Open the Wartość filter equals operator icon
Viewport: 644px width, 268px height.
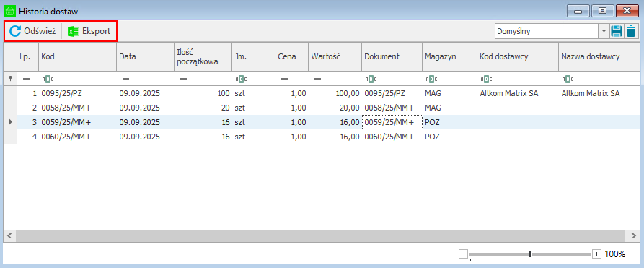click(317, 79)
